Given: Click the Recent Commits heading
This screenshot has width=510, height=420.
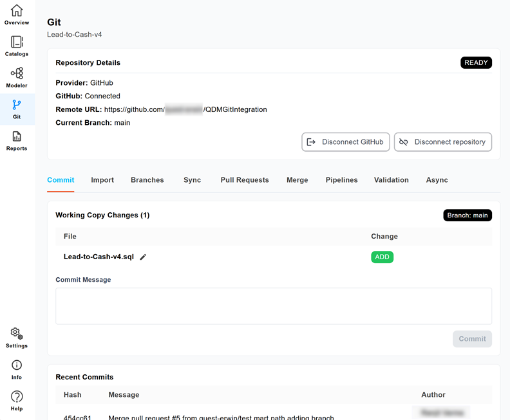Looking at the screenshot, I should click(84, 377).
